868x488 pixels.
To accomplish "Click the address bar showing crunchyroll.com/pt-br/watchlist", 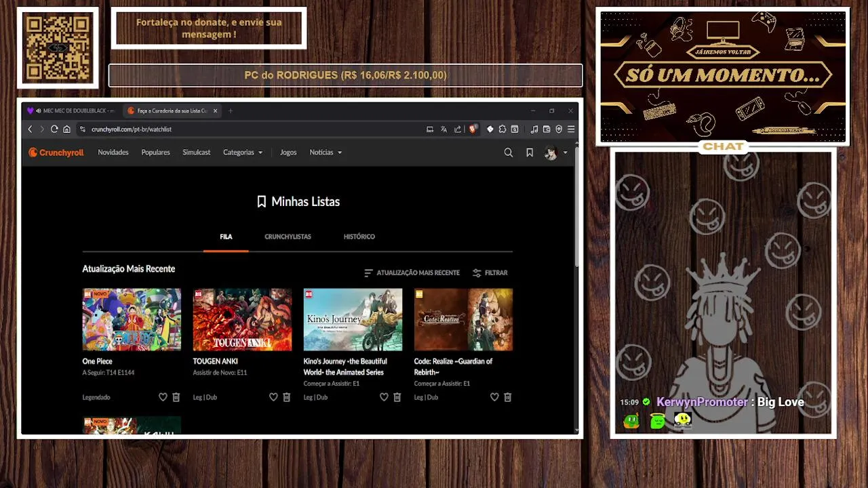I will click(251, 129).
